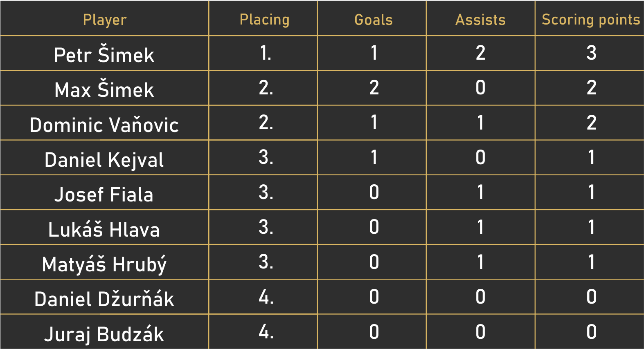Select Daniel Kejval's placing cell
The image size is (644, 349).
266,157
